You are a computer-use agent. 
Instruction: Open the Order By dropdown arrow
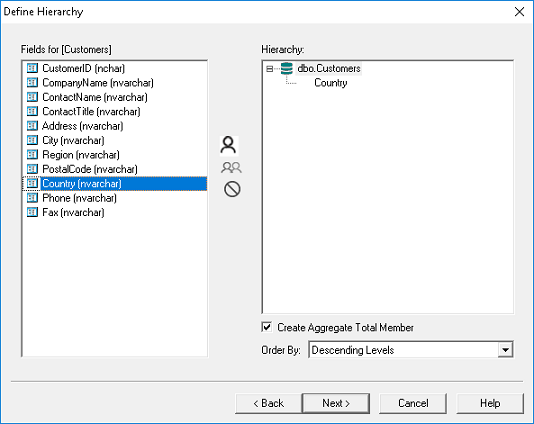(505, 350)
